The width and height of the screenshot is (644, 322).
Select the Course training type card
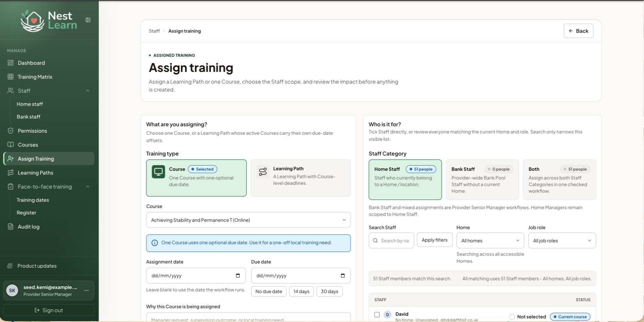tap(196, 178)
